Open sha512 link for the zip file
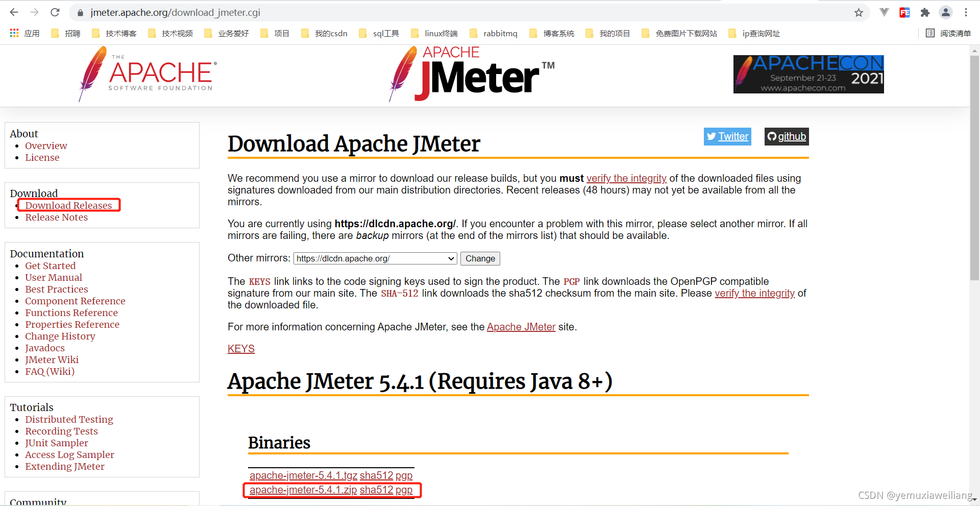The image size is (980, 506). pyautogui.click(x=376, y=490)
